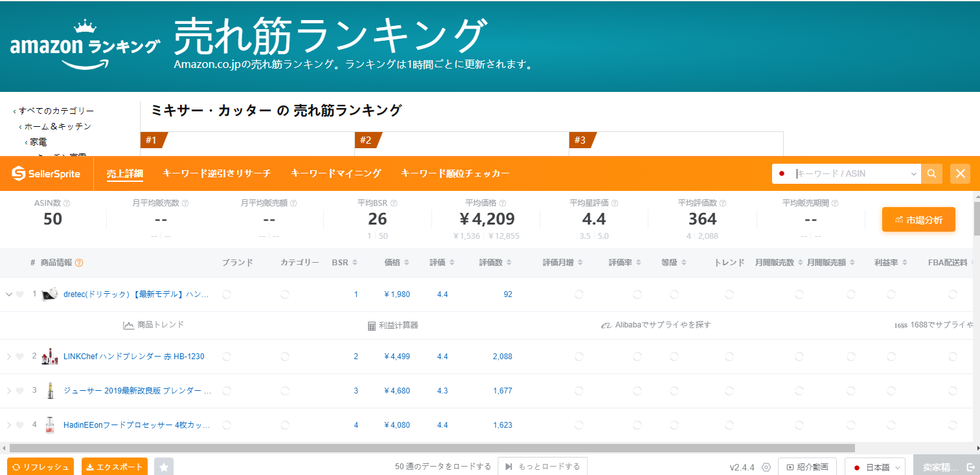
Task: Switch to キーワード順位チェッカー tab
Action: coord(455,173)
